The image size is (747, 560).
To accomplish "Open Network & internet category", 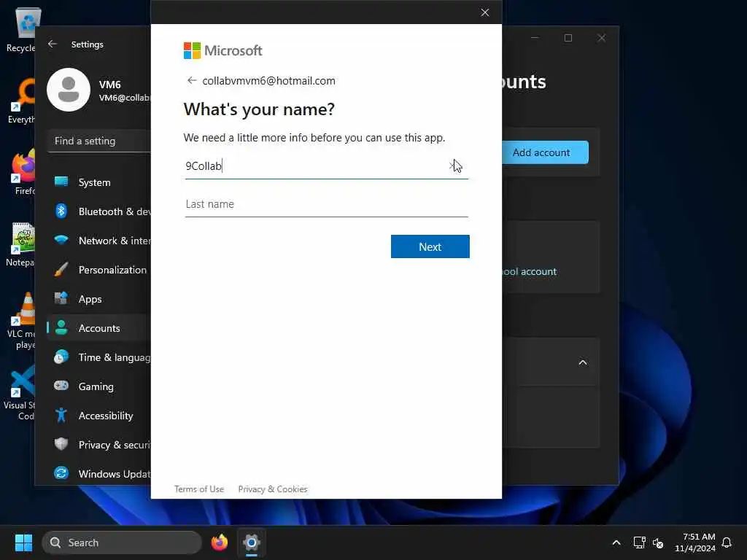I will [x=99, y=241].
